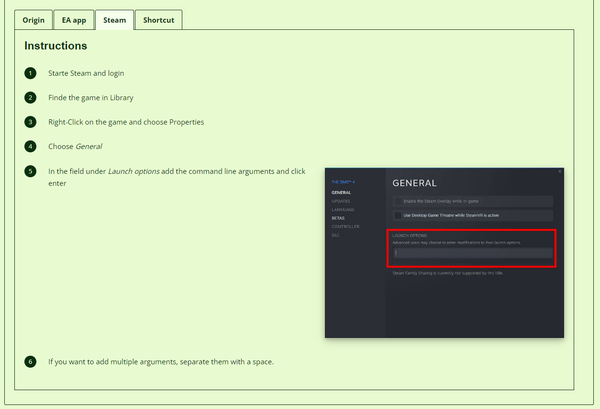Screen dimensions: 600x409
Task: Open the EA app tab
Action: pyautogui.click(x=74, y=20)
